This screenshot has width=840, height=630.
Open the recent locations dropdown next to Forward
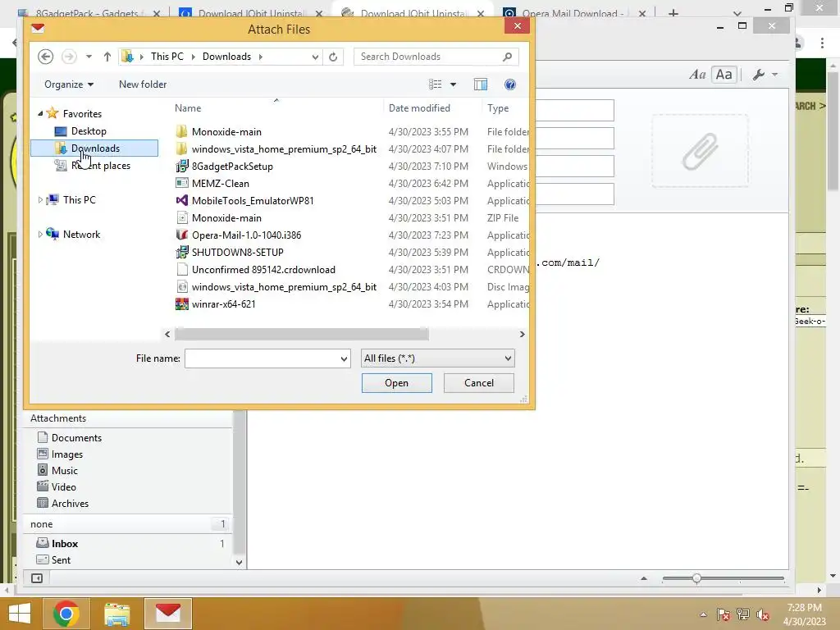point(89,57)
